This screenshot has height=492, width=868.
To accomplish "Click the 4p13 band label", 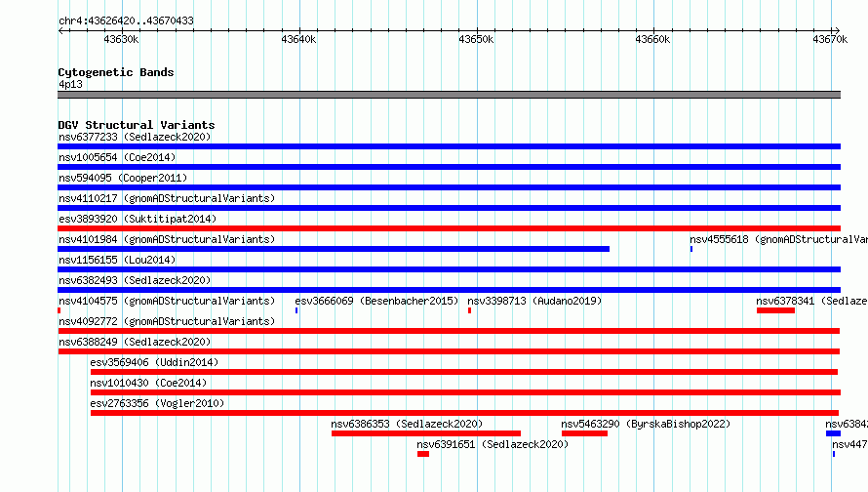I will pos(70,84).
